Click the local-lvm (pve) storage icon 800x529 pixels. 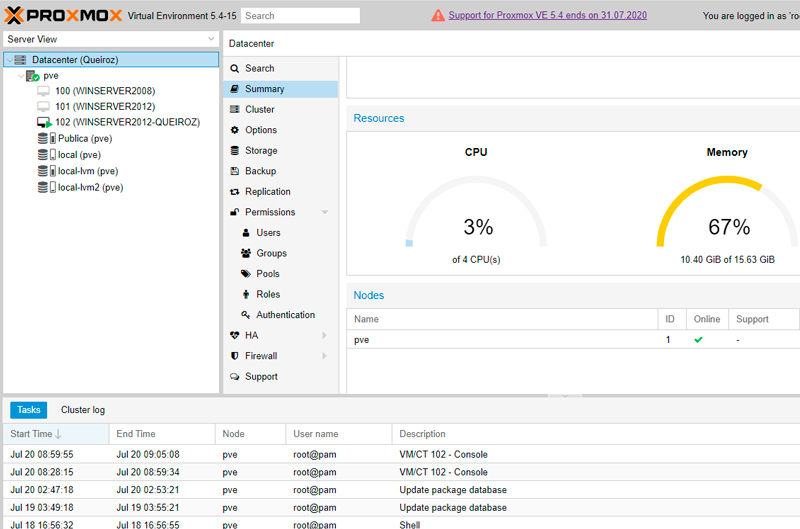click(x=46, y=171)
